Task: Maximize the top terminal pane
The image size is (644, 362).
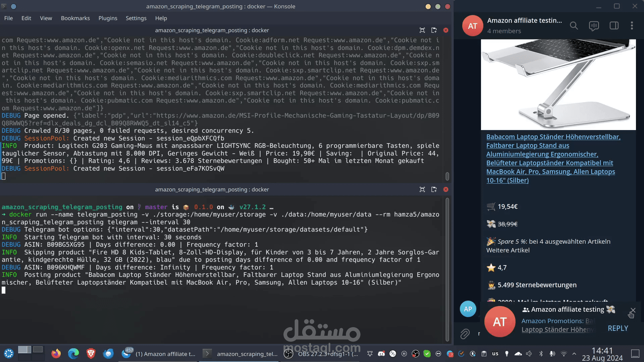Action: tap(422, 30)
